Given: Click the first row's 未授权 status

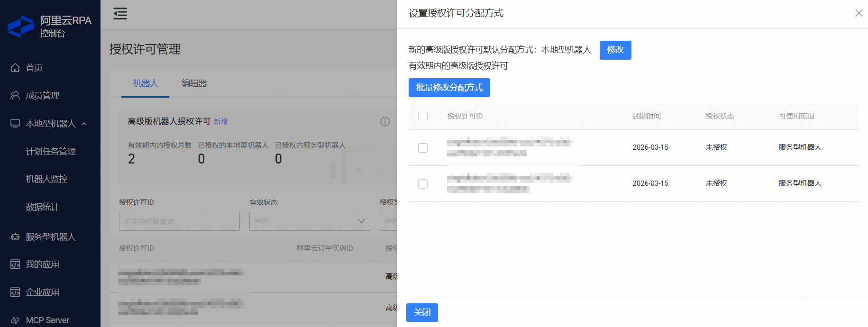Looking at the screenshot, I should click(716, 147).
